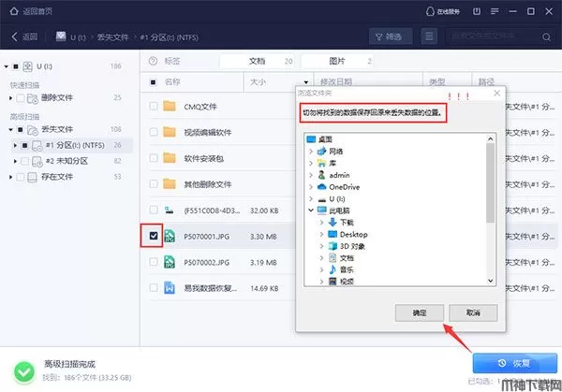The height and width of the screenshot is (392, 562).
Task: Open the hamburger menu in title bar
Action: coord(495,11)
